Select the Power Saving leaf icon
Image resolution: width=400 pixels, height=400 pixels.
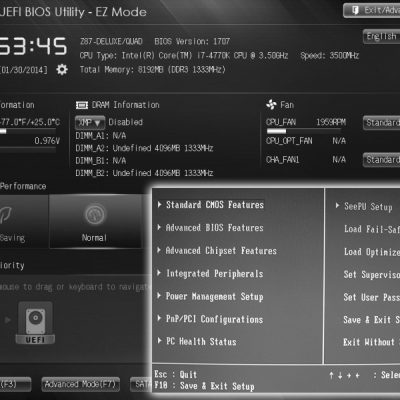tap(6, 215)
